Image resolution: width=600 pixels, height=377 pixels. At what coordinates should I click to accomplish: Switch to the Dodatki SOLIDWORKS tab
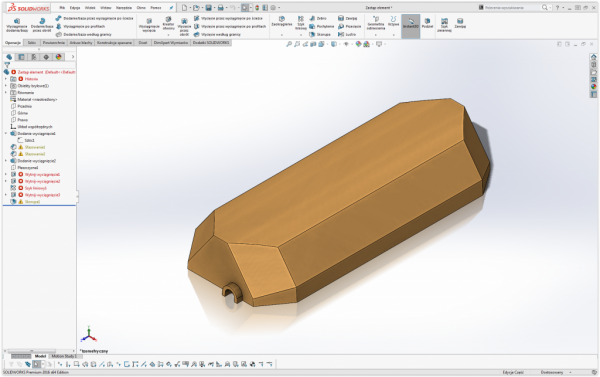coord(211,43)
